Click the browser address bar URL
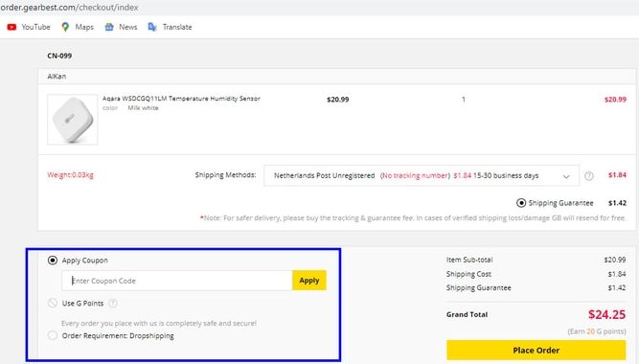The width and height of the screenshot is (639, 364). coord(69,8)
